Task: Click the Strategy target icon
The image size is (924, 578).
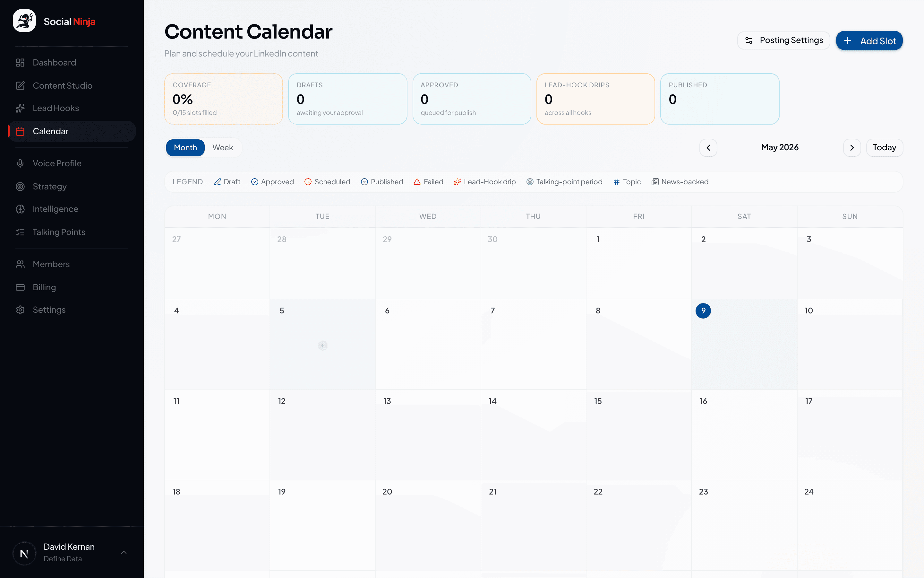Action: [20, 187]
